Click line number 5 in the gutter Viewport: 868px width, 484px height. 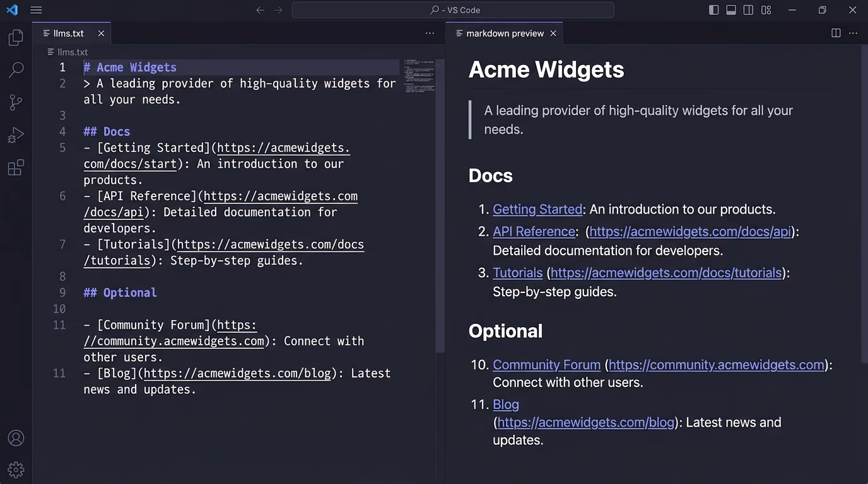click(x=62, y=148)
